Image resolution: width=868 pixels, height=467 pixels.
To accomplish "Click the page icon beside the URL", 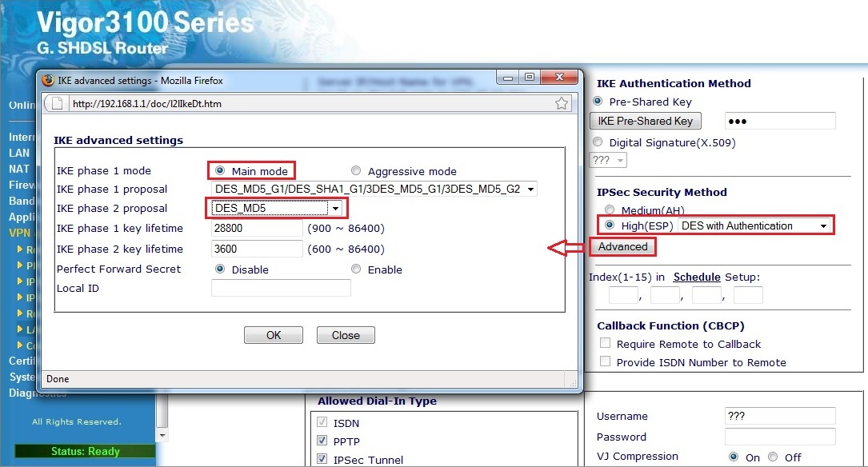I will (56, 103).
